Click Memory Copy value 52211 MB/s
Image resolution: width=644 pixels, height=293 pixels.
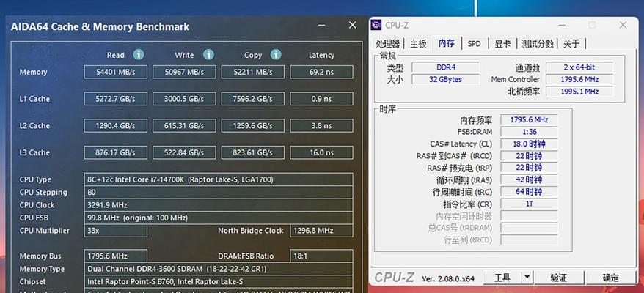tap(252, 73)
